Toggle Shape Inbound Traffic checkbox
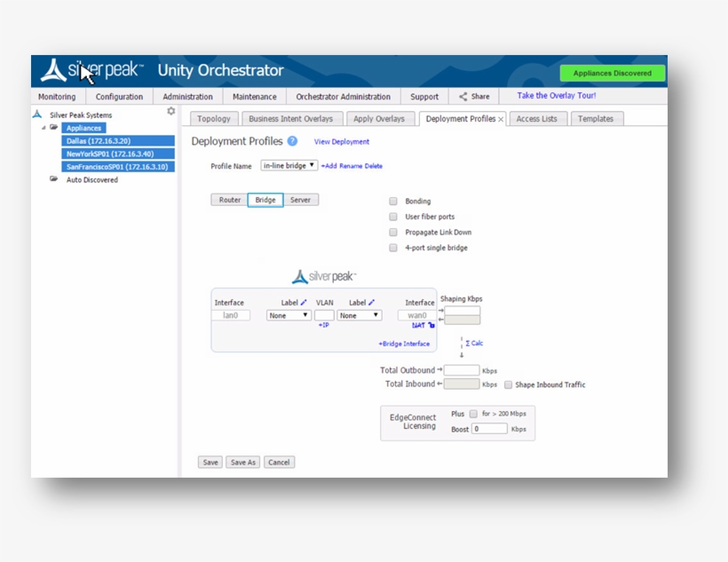 (x=508, y=385)
